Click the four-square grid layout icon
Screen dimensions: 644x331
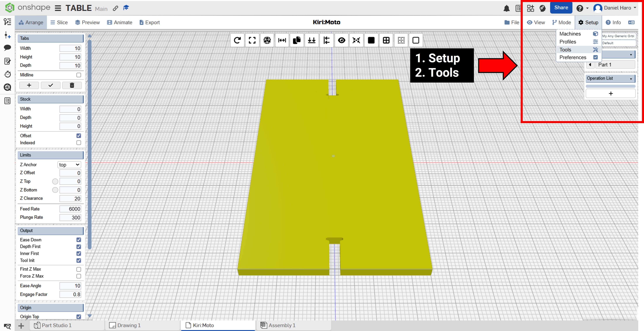(386, 40)
